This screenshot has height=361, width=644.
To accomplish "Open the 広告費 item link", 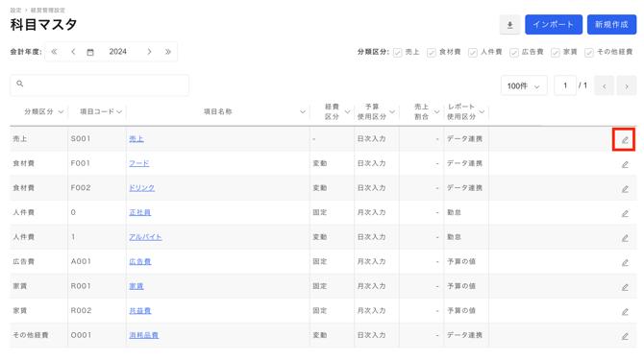I will (x=140, y=262).
